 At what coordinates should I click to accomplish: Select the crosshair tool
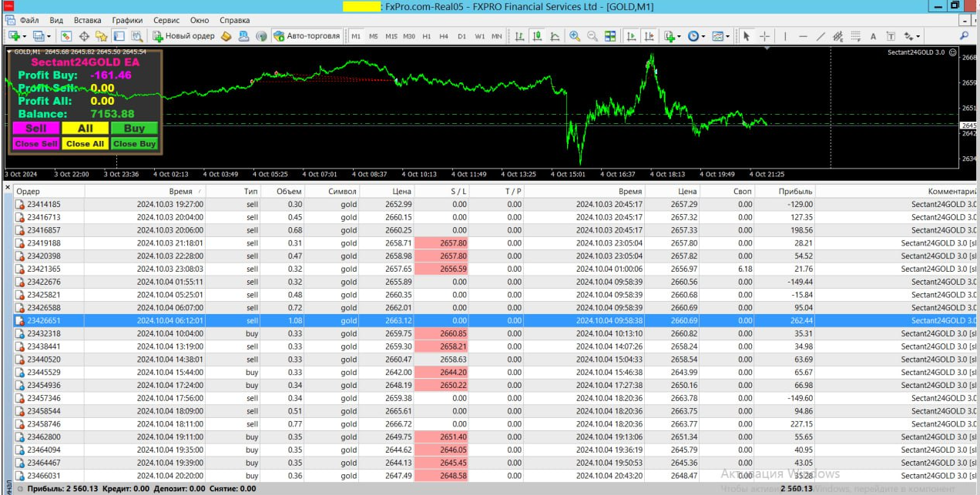[x=764, y=36]
